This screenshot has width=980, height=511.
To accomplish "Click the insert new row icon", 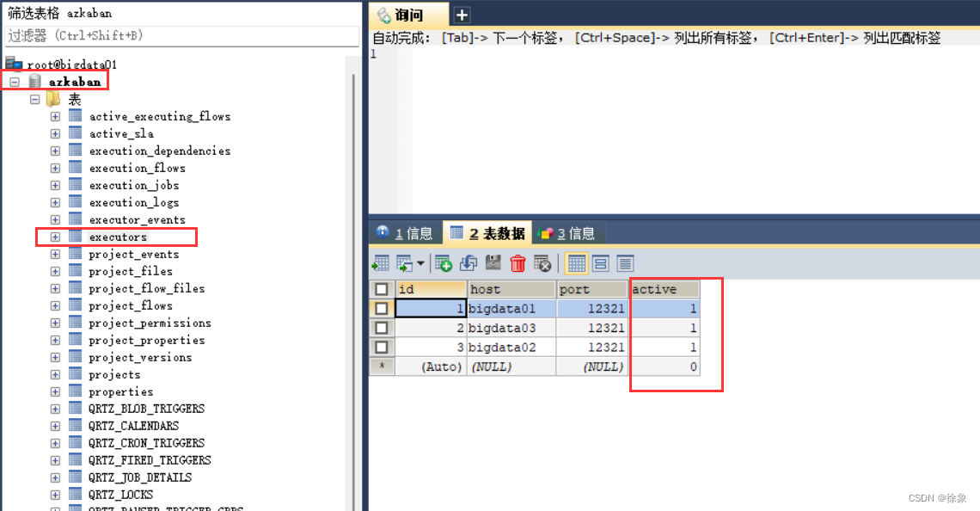I will point(444,263).
